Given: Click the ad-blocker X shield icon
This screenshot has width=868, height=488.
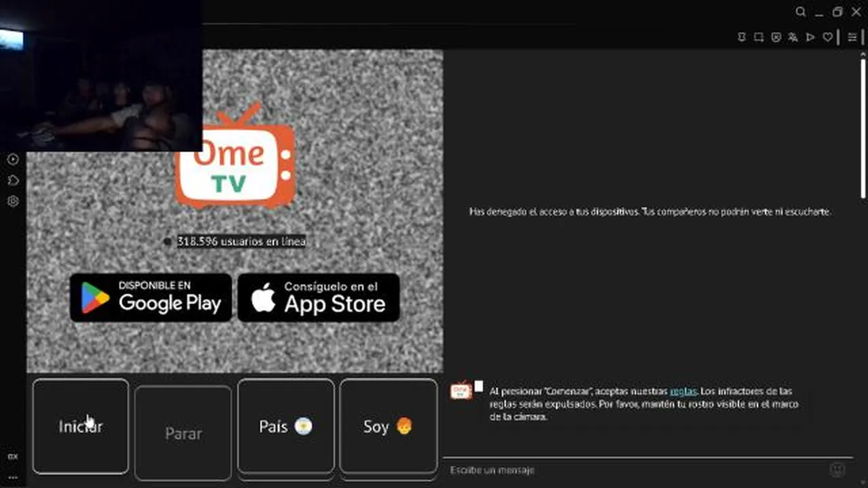Looking at the screenshot, I should tap(776, 37).
